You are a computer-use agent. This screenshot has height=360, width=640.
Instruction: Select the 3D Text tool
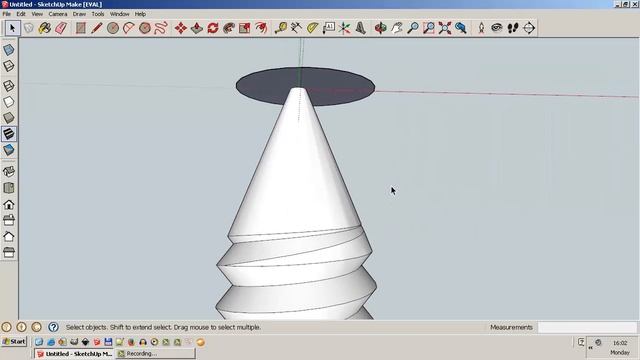tap(360, 28)
